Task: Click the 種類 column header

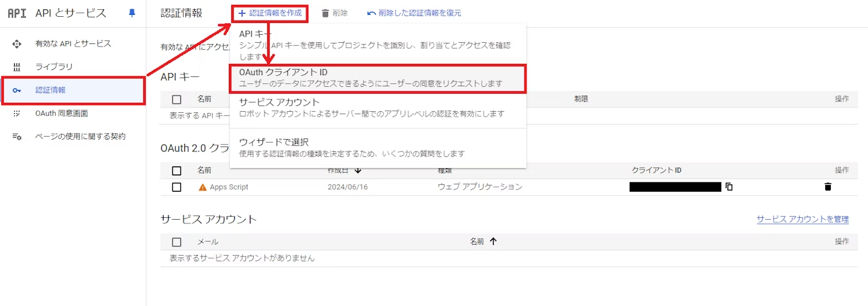Action: point(446,171)
